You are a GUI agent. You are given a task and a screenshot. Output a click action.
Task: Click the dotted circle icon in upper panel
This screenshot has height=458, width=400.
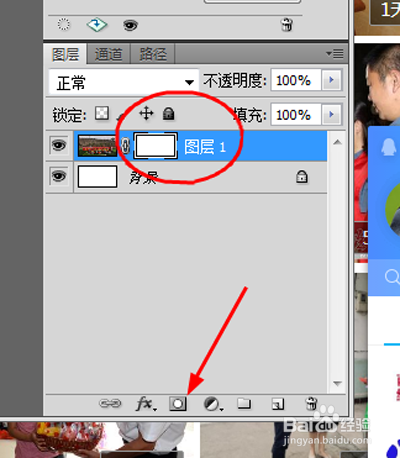tap(63, 24)
